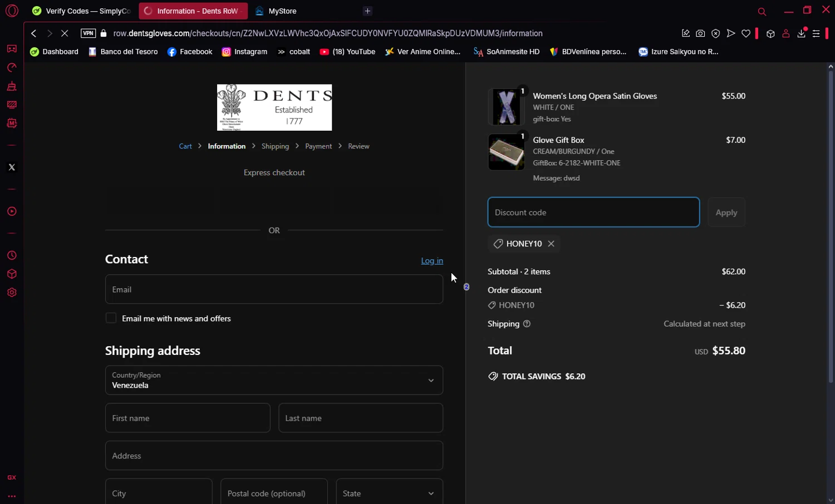Open Extensions cube icon in sidebar
Image resolution: width=835 pixels, height=504 pixels.
click(12, 274)
